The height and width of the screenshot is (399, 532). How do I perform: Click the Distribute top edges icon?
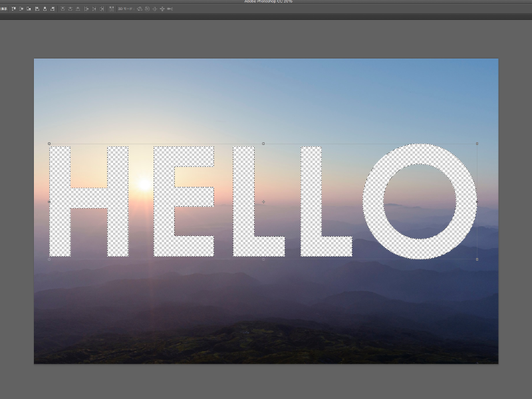[63, 9]
